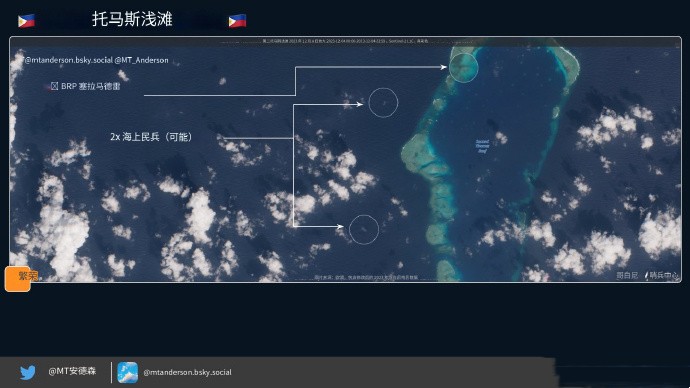Image resolution: width=690 pixels, height=388 pixels.
Task: Click the Twitter bird icon
Action: [x=27, y=373]
